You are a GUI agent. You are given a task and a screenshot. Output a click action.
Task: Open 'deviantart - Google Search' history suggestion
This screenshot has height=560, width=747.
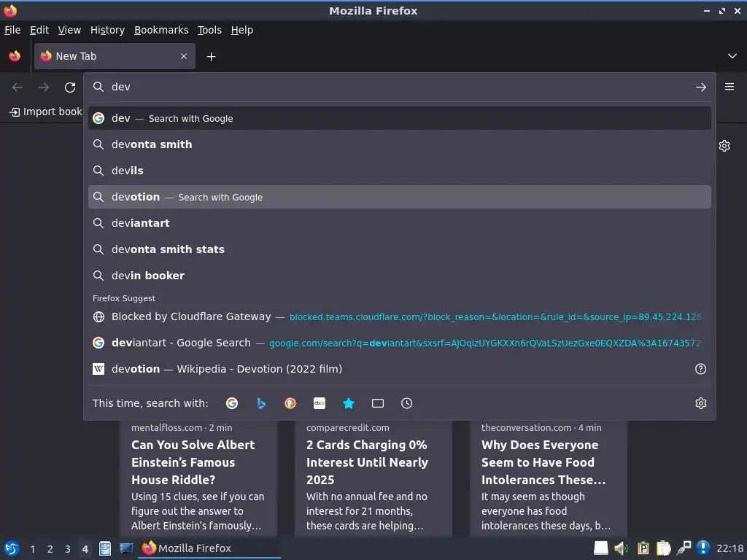399,343
